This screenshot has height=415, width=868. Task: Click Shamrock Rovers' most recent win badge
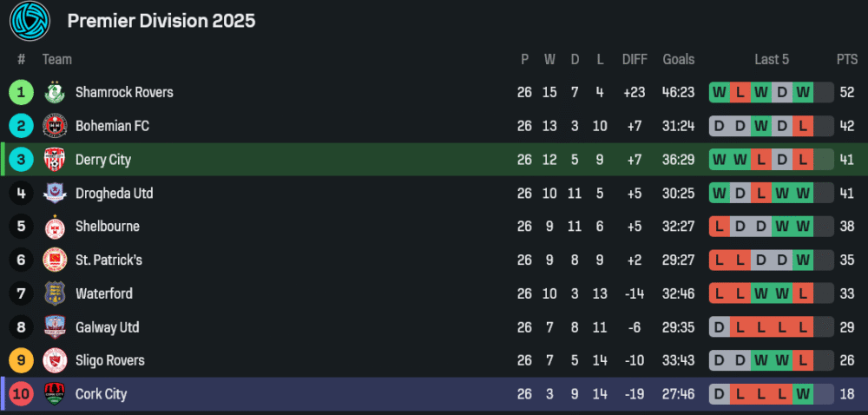pyautogui.click(x=803, y=92)
